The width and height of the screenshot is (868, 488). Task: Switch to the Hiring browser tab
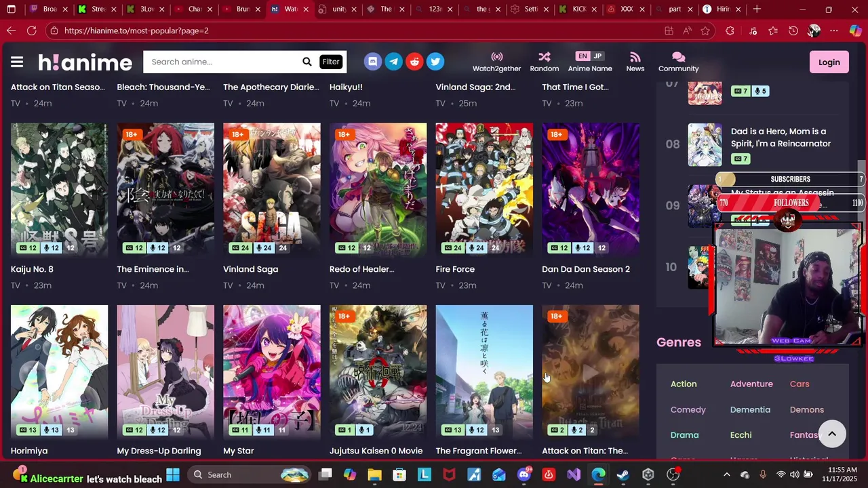point(723,9)
